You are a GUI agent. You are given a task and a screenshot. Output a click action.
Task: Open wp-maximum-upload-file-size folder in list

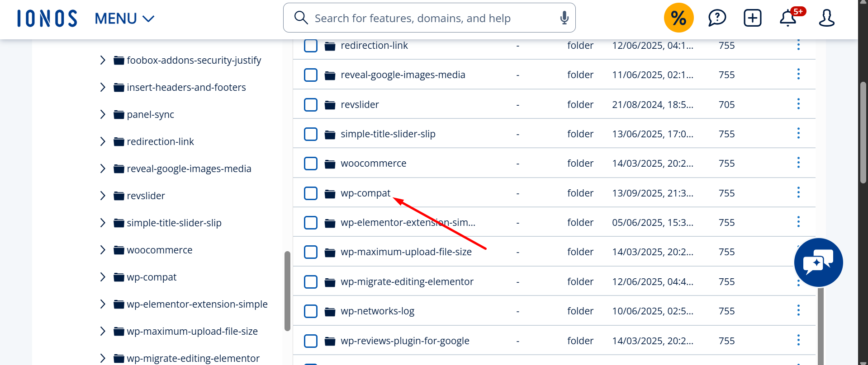coord(406,252)
